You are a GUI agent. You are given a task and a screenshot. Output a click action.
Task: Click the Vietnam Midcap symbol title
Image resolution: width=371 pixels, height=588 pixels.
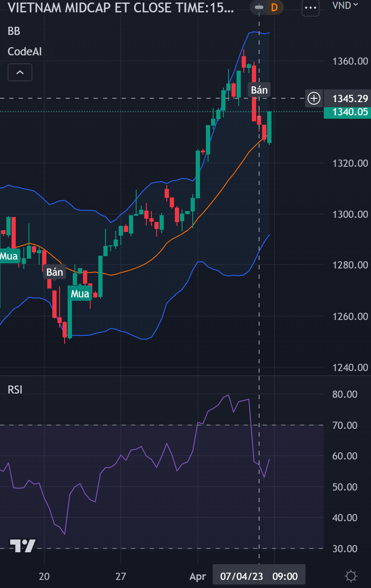click(121, 8)
